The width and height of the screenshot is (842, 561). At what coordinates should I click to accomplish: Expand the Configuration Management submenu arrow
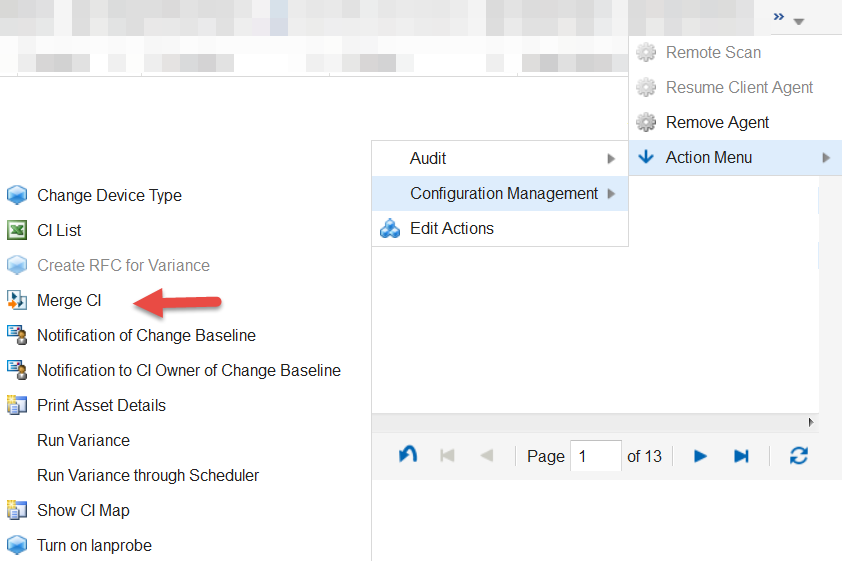tap(611, 194)
